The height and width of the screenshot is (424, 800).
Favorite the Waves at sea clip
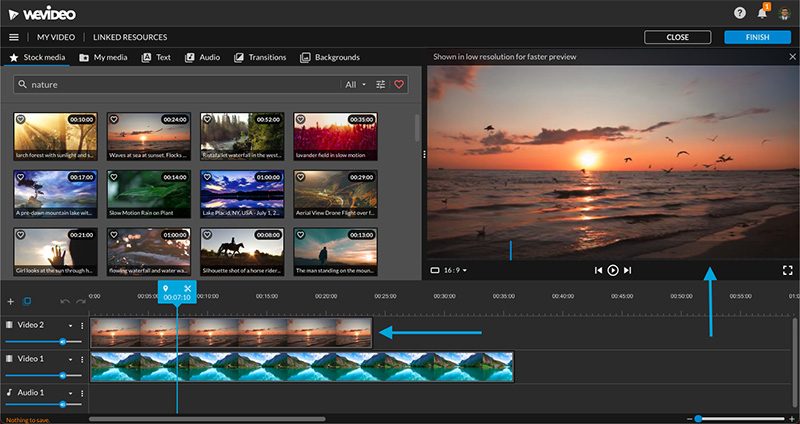[115, 120]
